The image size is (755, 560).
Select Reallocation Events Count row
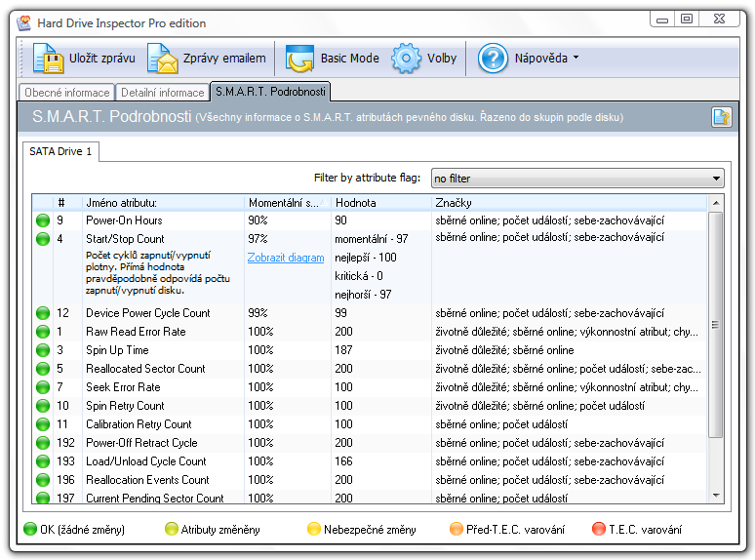[x=370, y=480]
